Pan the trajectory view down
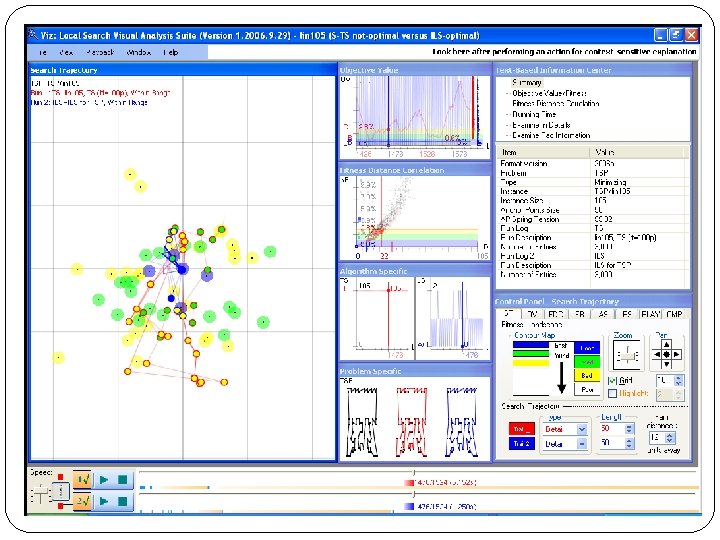Image resolution: width=720 pixels, height=540 pixels. [666, 364]
